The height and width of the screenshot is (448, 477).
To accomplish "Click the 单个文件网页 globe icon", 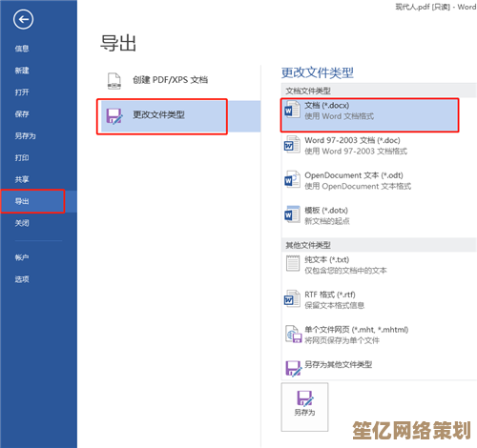I will [x=293, y=334].
